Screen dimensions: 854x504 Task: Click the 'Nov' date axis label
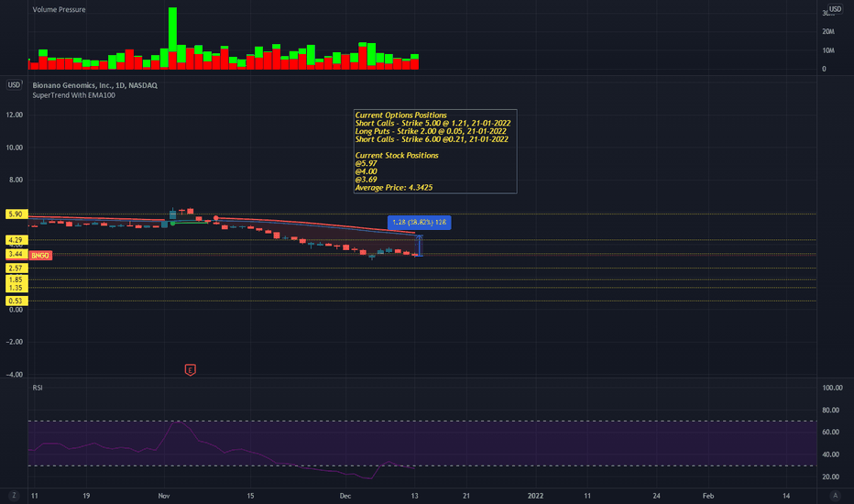[164, 496]
